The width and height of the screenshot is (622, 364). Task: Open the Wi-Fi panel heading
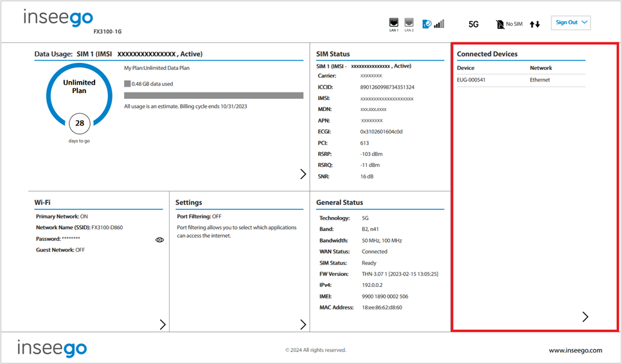click(x=42, y=202)
